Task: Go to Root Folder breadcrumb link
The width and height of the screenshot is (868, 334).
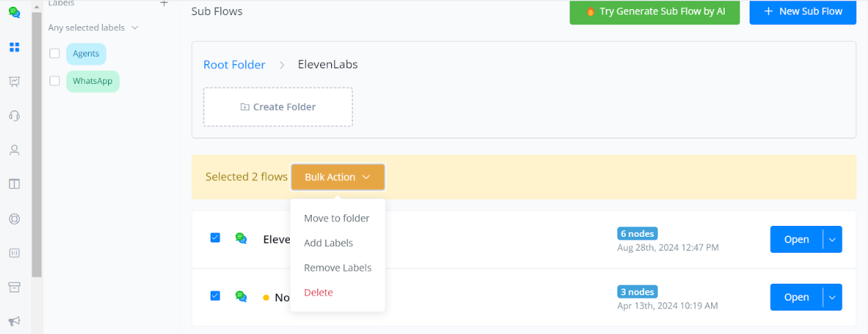Action: (234, 65)
